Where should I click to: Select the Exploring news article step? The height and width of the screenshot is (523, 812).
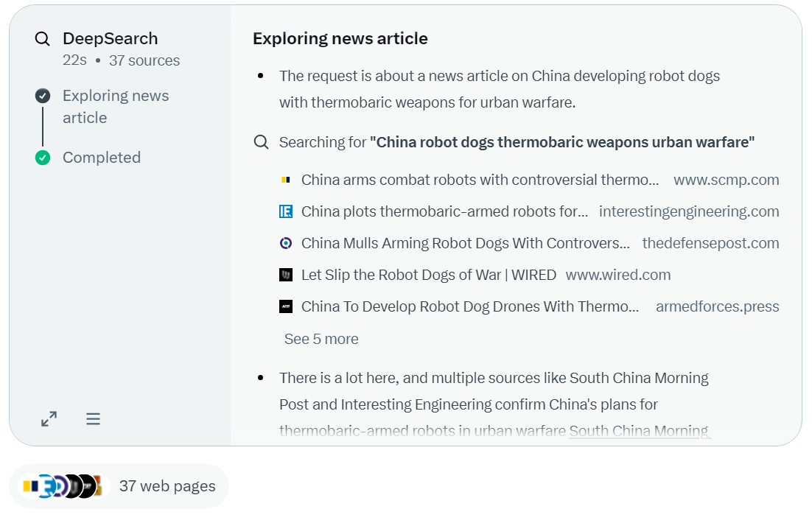116,107
